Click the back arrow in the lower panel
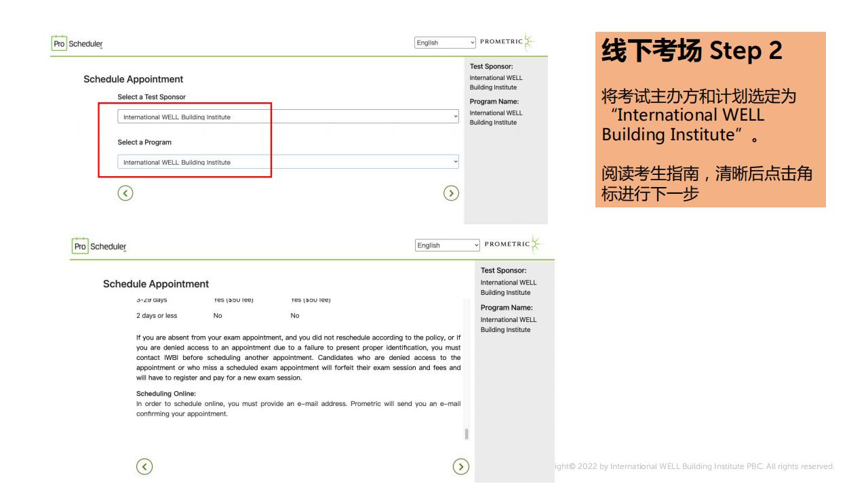Screen dimensions: 868x488 [x=144, y=466]
